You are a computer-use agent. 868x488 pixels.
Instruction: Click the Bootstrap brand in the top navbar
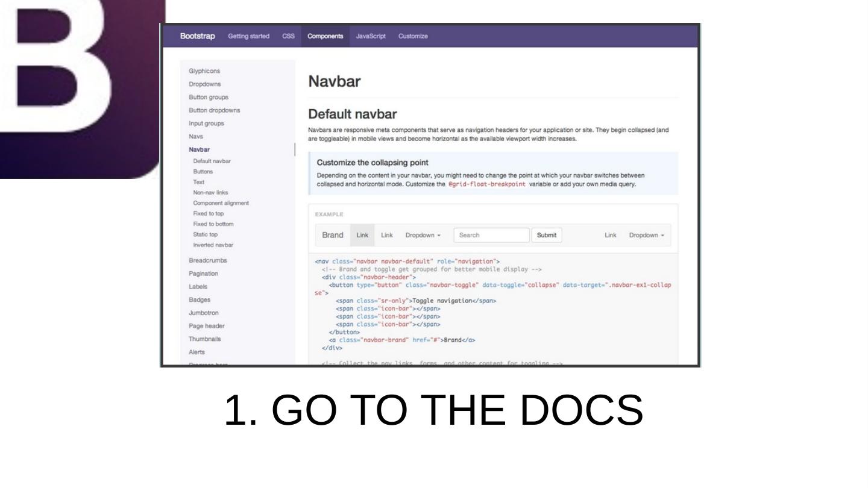(x=197, y=36)
